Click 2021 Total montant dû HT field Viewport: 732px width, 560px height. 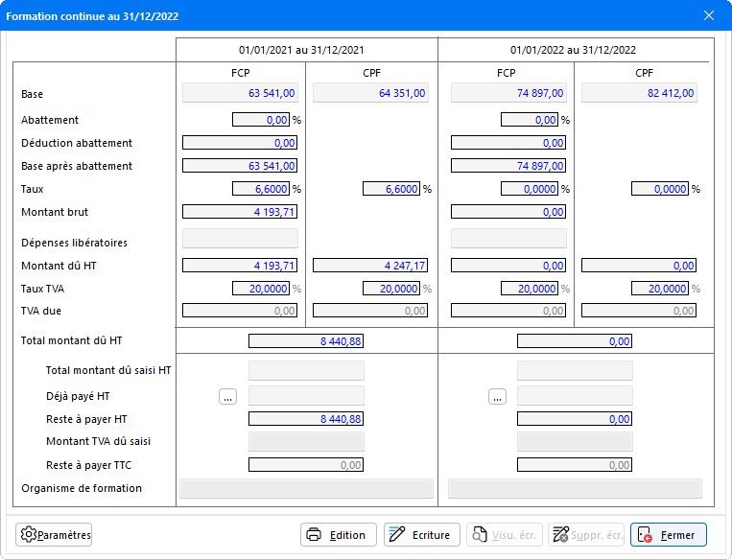click(x=306, y=340)
